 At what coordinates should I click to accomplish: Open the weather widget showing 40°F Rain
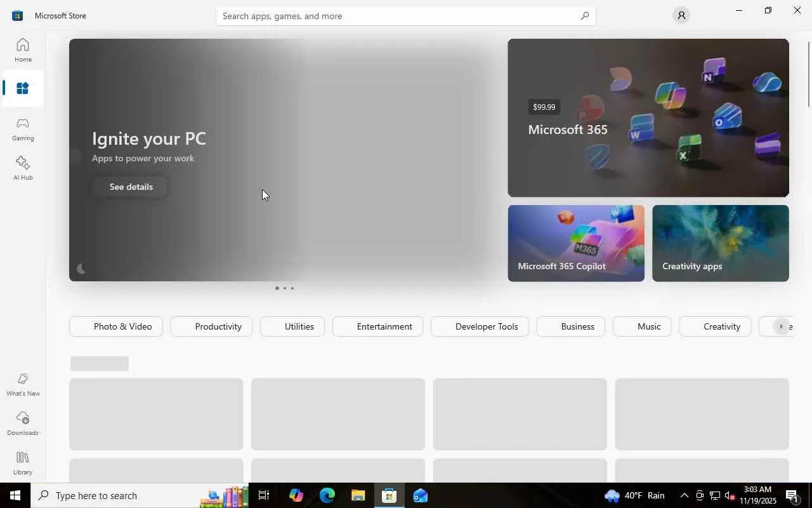(x=634, y=495)
